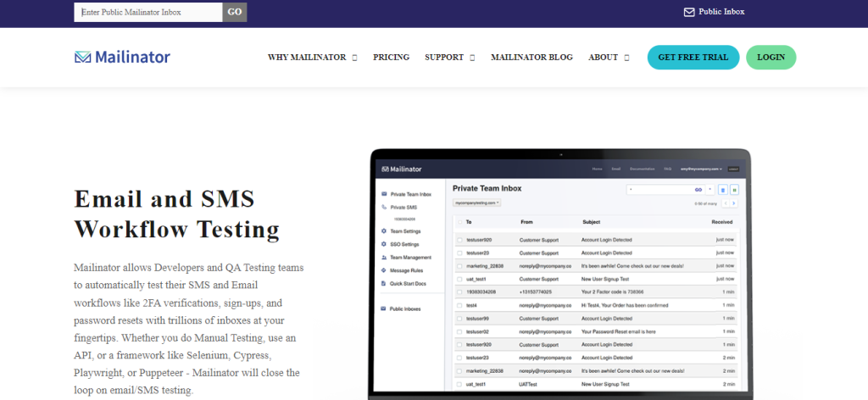Click the Mailinator logo inside the laptop preview
This screenshot has height=400, width=868.
pyautogui.click(x=401, y=169)
